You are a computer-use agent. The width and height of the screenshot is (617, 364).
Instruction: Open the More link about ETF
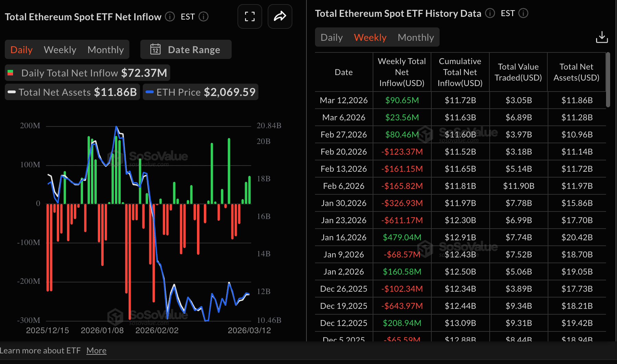click(96, 351)
